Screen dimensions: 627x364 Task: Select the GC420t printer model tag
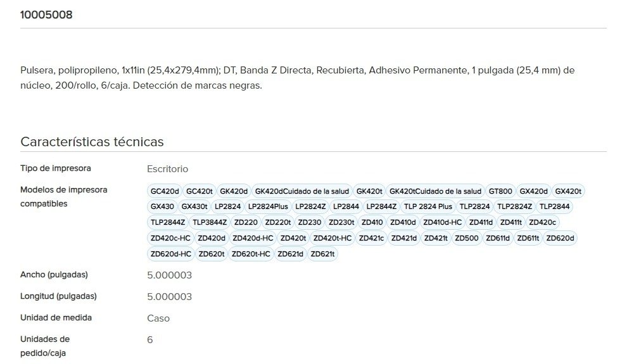tap(199, 191)
